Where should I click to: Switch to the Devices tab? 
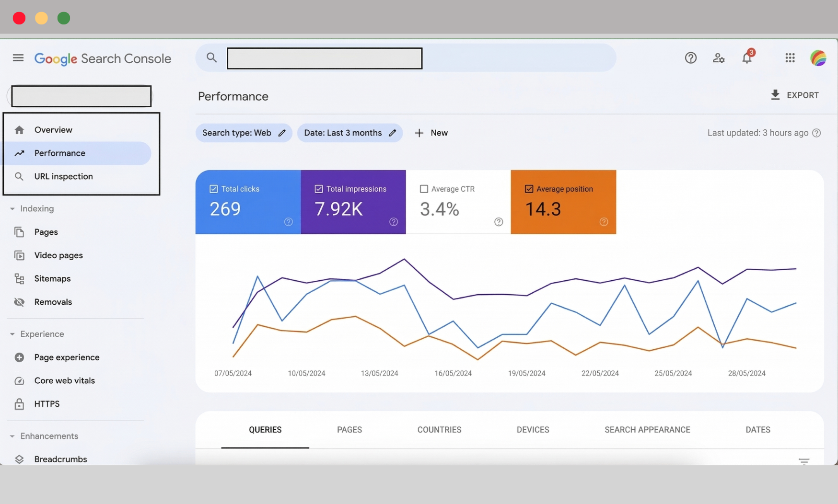(533, 430)
